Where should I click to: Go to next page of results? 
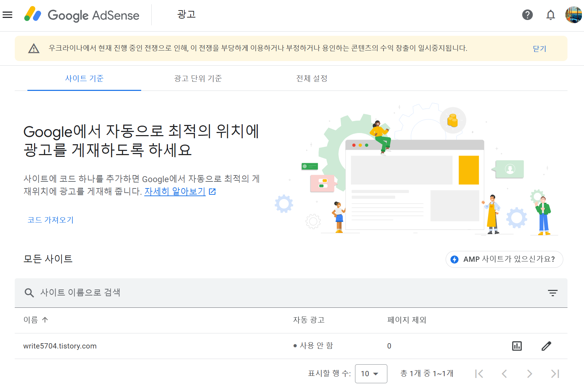click(530, 374)
